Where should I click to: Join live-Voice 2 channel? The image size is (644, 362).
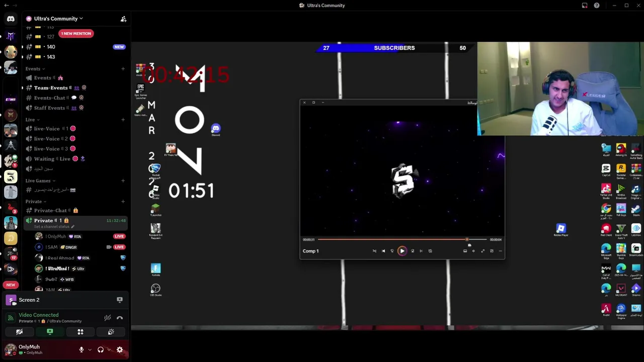pos(75,139)
